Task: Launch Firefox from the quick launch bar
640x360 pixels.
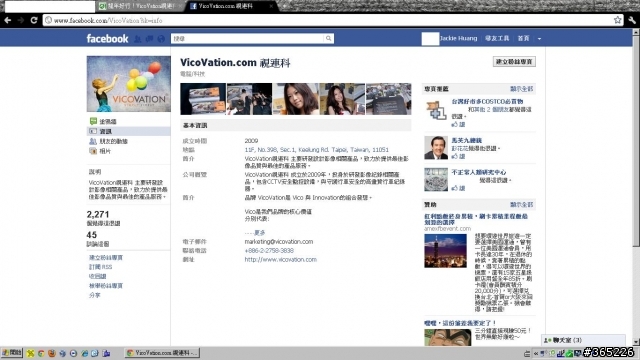Action: tap(51, 353)
